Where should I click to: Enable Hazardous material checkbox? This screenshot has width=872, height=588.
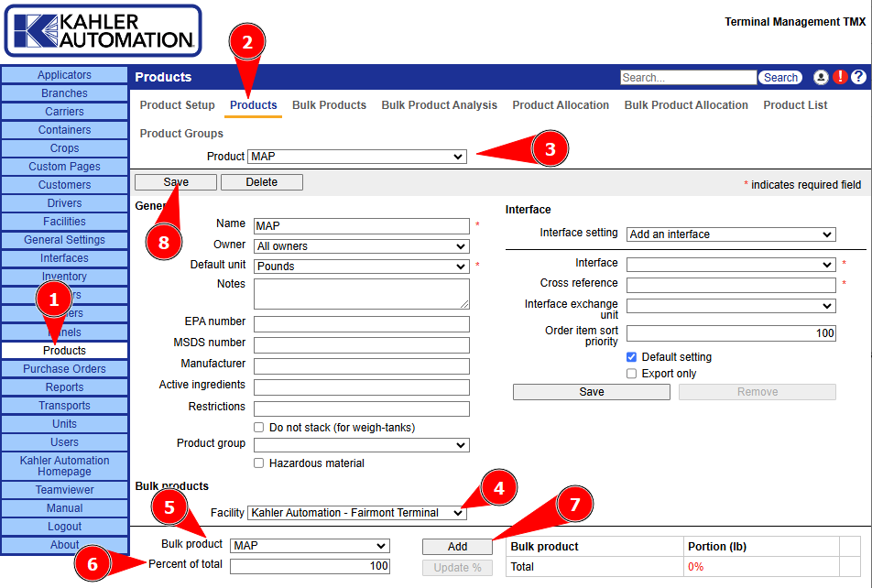pos(258,463)
